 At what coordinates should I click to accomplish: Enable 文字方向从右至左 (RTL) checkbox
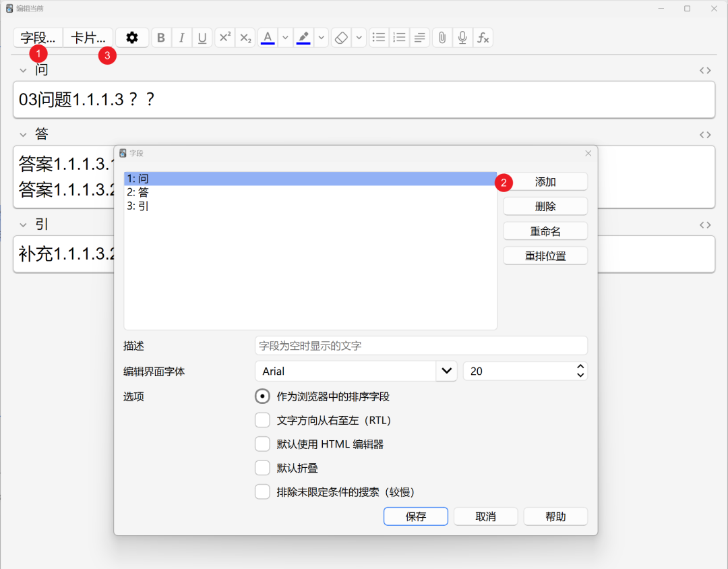tap(262, 421)
